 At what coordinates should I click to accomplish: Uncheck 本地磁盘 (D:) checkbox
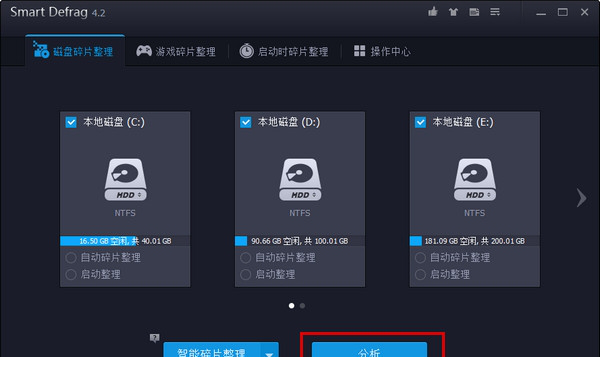click(x=246, y=122)
